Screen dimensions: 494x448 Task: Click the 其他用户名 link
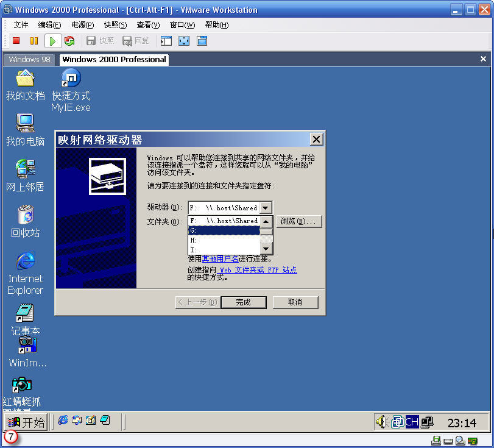220,259
